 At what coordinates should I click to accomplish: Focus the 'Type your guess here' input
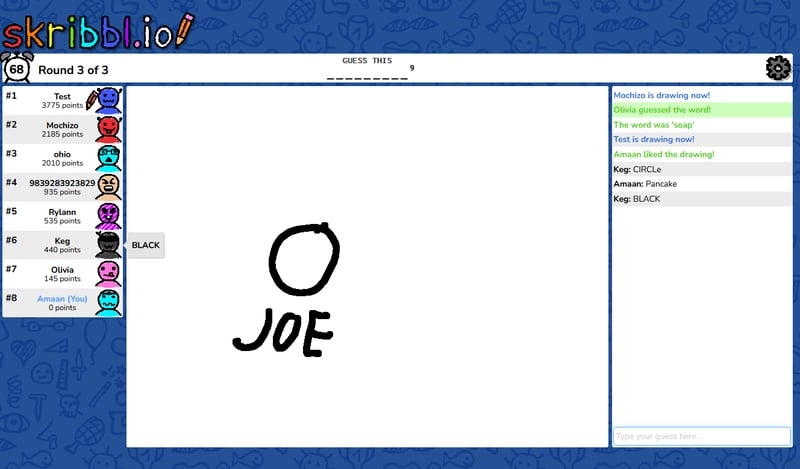pos(702,436)
